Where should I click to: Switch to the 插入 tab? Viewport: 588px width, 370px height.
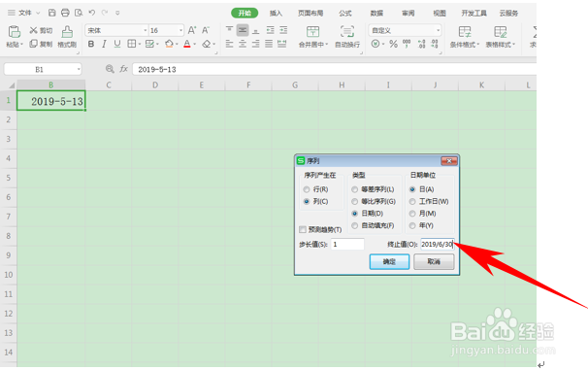click(x=276, y=14)
